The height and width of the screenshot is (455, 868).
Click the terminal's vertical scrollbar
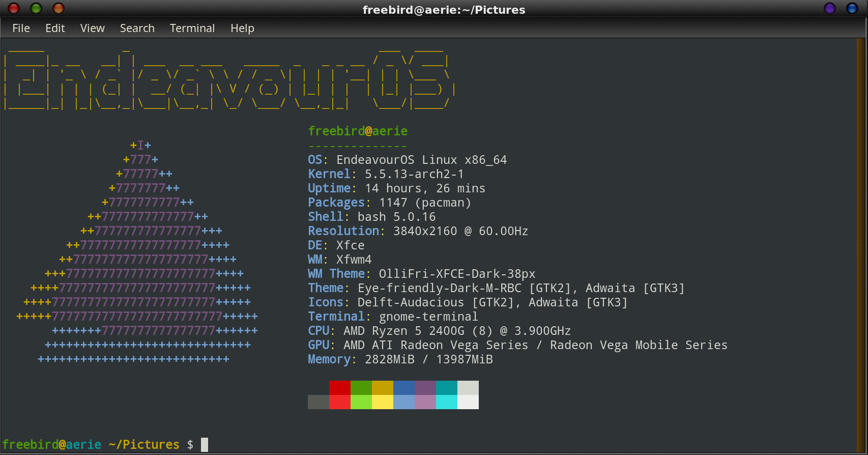[861, 244]
